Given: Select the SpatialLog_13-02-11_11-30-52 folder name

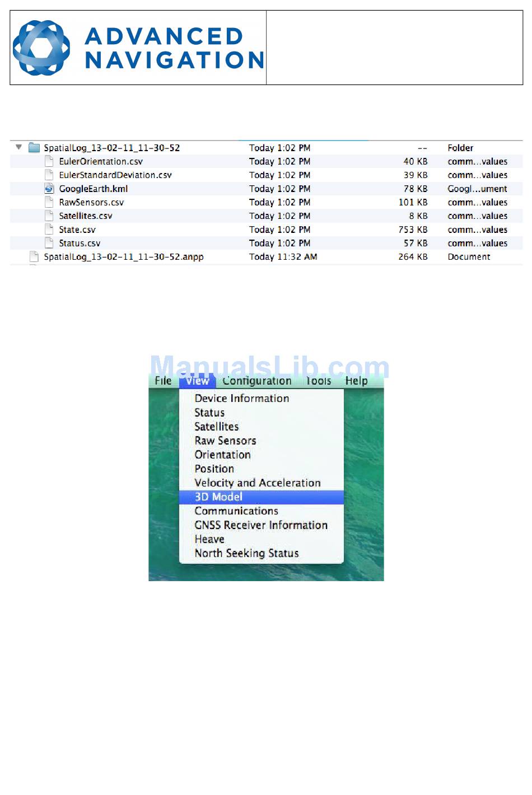Looking at the screenshot, I should pos(112,148).
